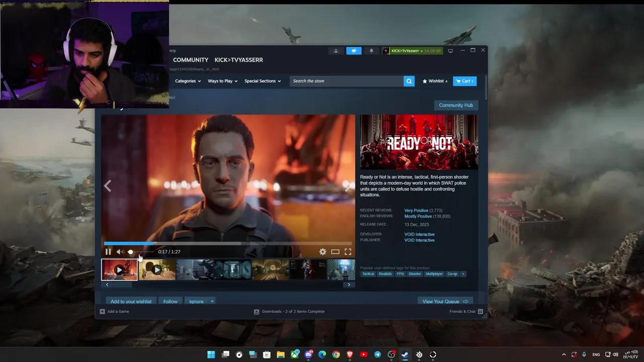Select the FPS tag
The height and width of the screenshot is (362, 644).
(400, 274)
